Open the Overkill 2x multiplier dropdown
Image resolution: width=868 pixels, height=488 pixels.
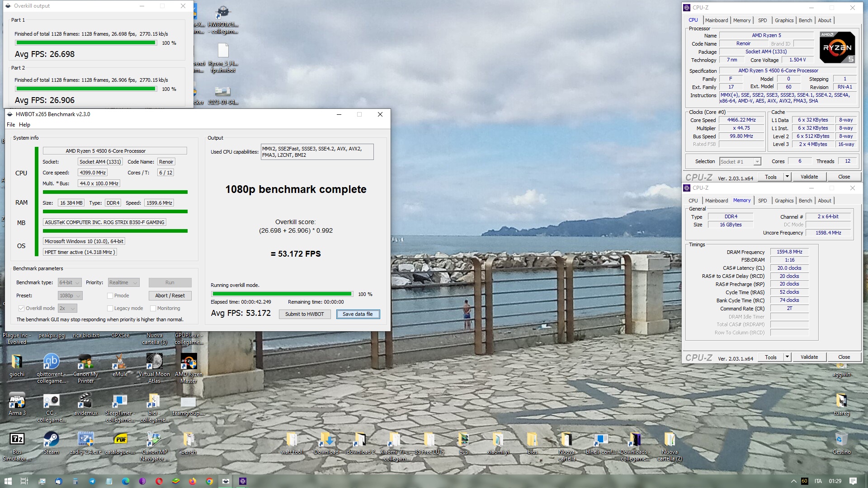[x=67, y=308]
